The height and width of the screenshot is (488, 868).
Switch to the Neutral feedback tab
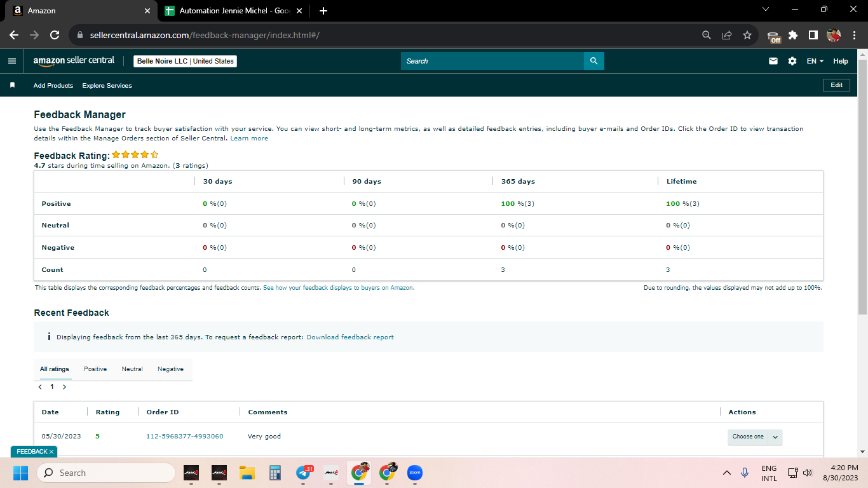pos(132,369)
